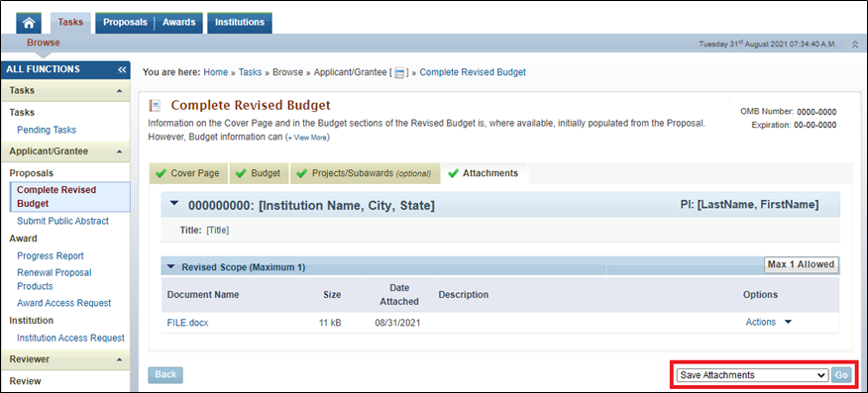868x393 pixels.
Task: Collapse the Reviewer sidebar section
Action: click(120, 359)
